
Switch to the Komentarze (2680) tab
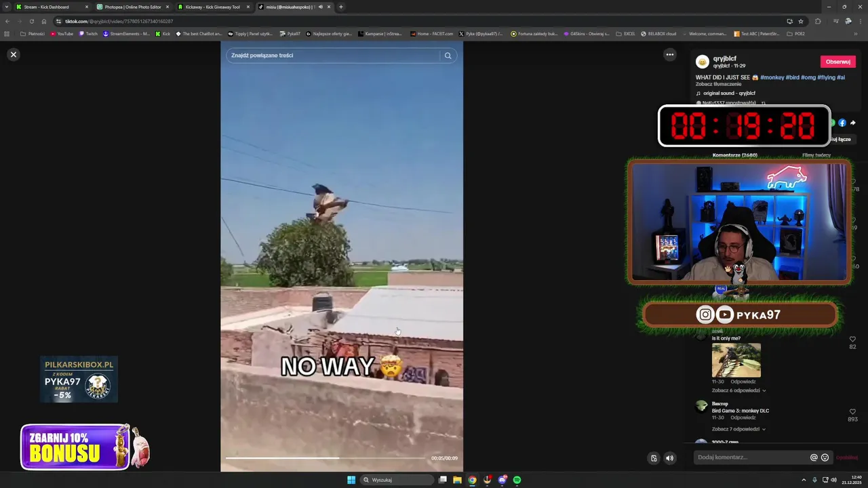coord(734,155)
